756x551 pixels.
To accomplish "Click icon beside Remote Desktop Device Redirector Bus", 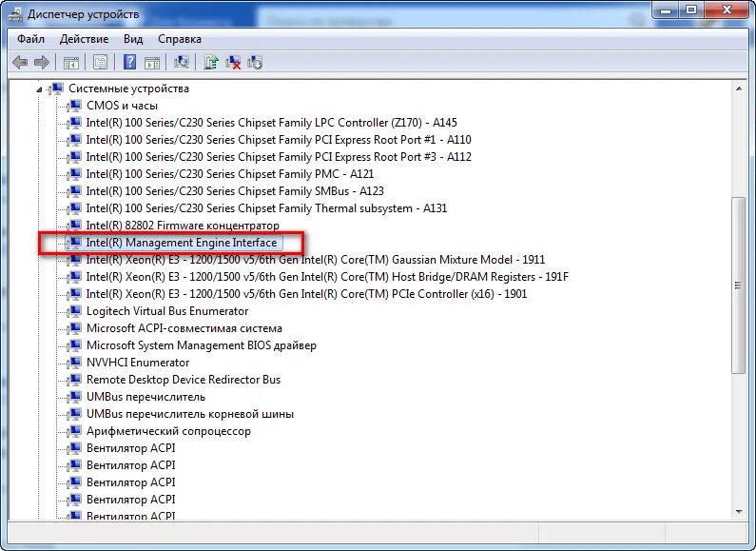I will point(75,380).
